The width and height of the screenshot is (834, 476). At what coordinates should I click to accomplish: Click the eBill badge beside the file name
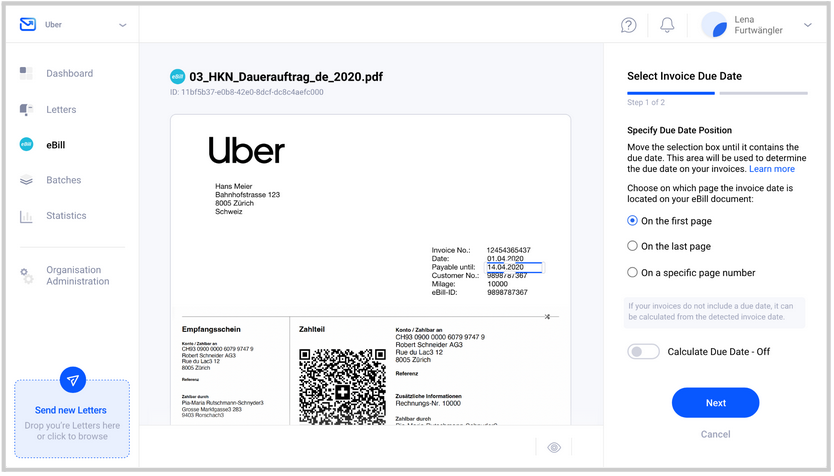point(177,77)
